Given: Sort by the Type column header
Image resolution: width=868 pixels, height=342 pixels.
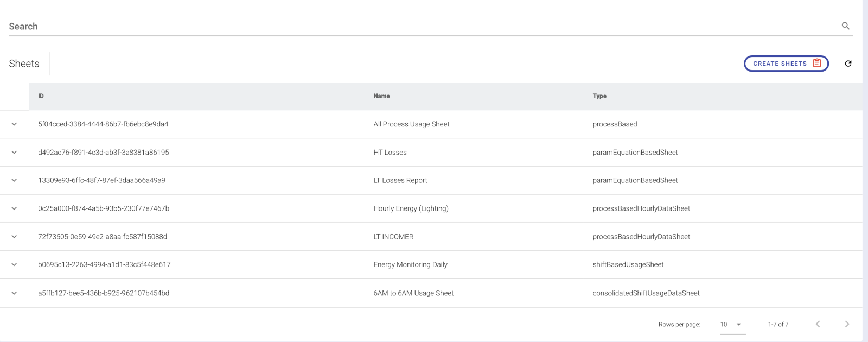Looking at the screenshot, I should pyautogui.click(x=599, y=96).
